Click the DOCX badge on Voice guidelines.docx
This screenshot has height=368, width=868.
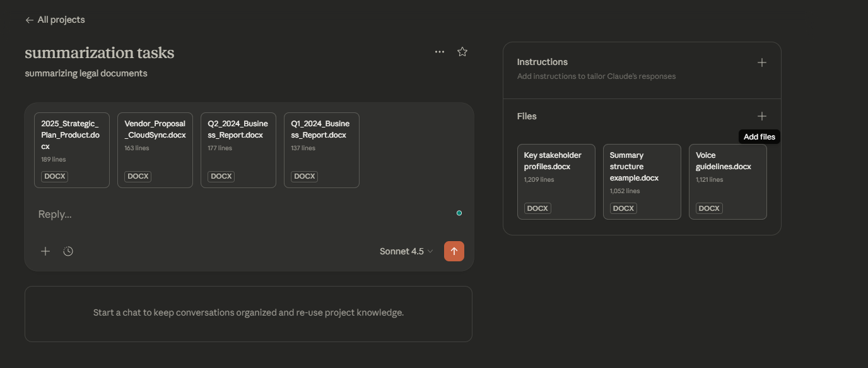click(708, 208)
